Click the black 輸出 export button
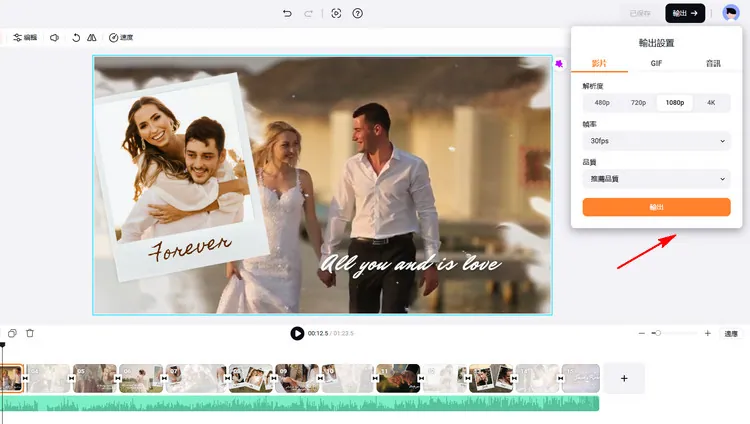 (x=685, y=13)
